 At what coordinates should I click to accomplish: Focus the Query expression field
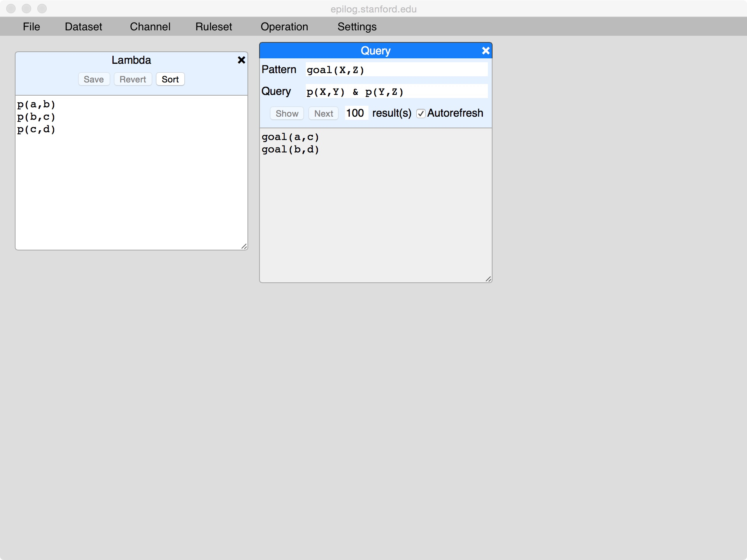[x=396, y=91]
